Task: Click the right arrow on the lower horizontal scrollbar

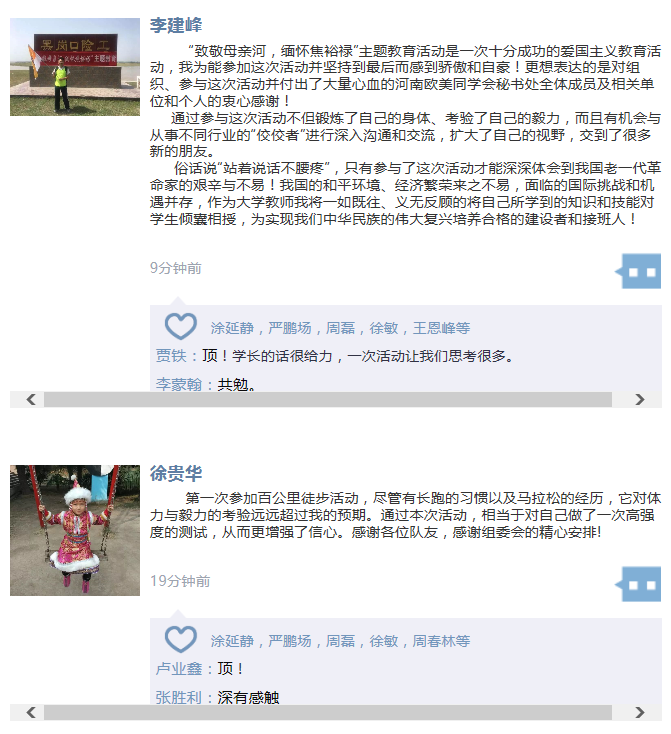Action: [x=640, y=712]
